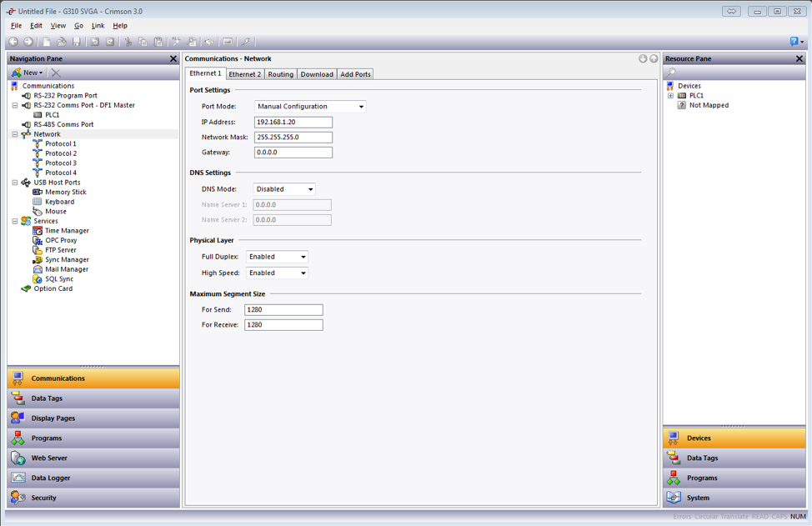Image resolution: width=812 pixels, height=526 pixels.
Task: Click the Gateway field
Action: (x=293, y=153)
